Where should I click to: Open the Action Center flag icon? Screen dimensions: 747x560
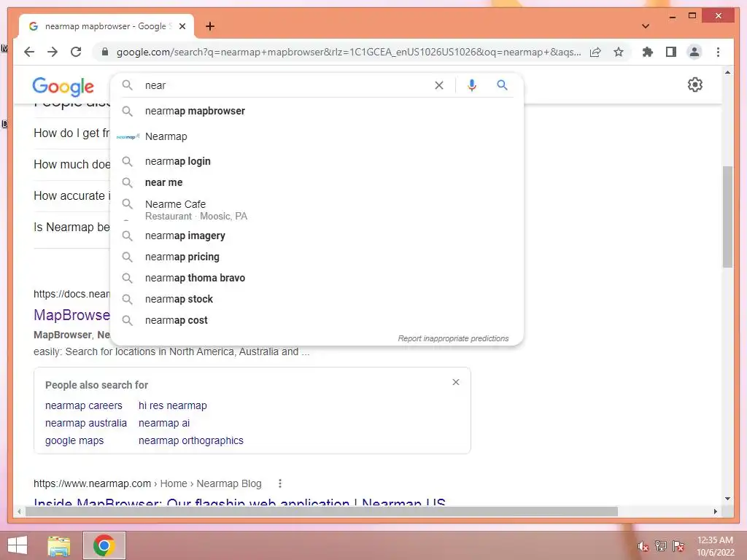point(678,546)
